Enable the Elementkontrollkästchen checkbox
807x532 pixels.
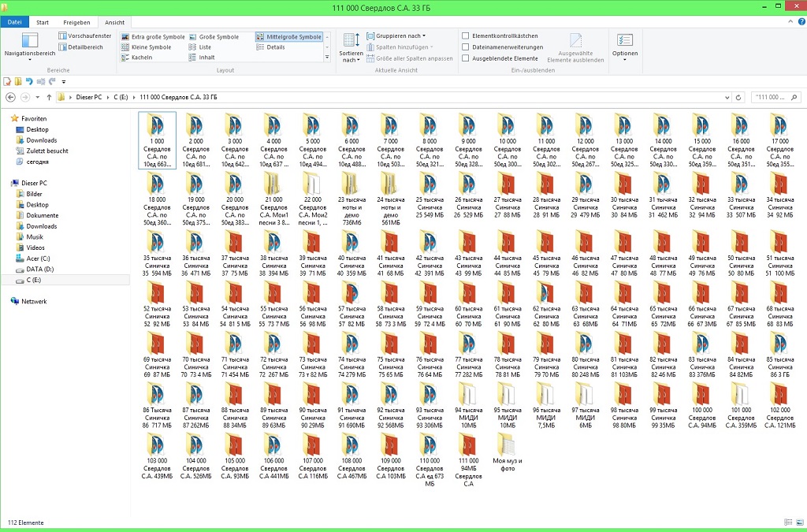pos(465,36)
